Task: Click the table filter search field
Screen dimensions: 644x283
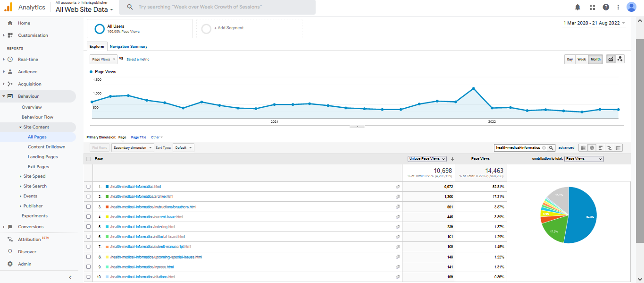Action: pyautogui.click(x=518, y=148)
